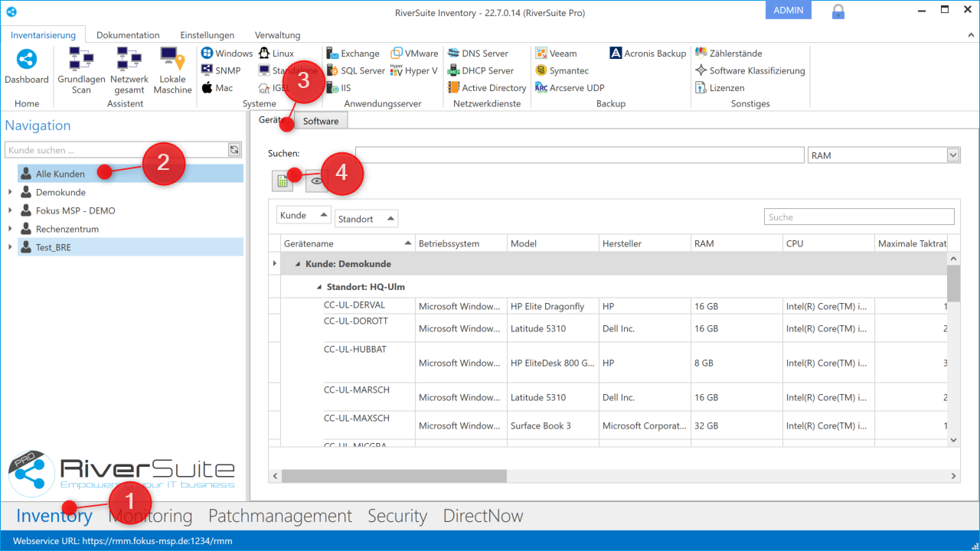Open the VMware view
This screenshot has width=980, height=551.
(414, 54)
